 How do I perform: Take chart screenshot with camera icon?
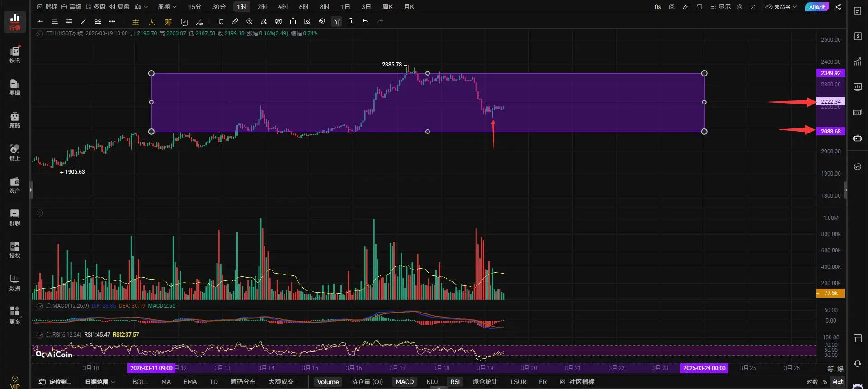672,7
